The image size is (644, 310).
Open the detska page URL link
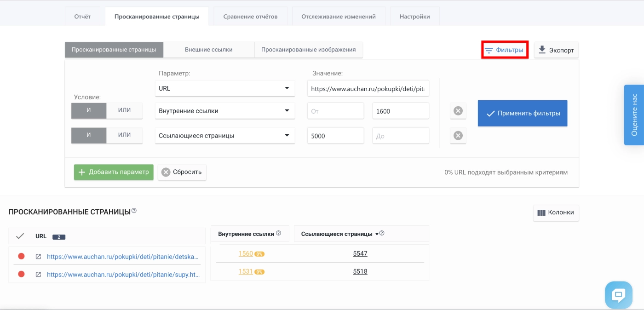tap(123, 256)
